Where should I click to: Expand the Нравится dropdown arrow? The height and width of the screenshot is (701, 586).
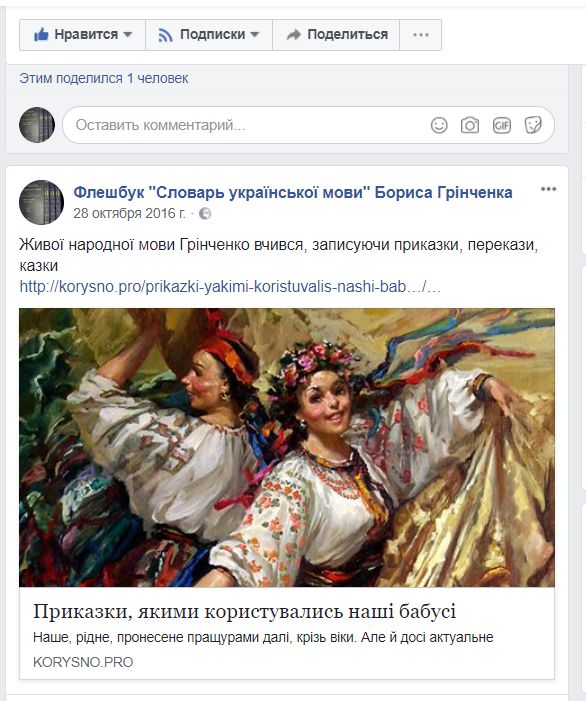[x=127, y=34]
